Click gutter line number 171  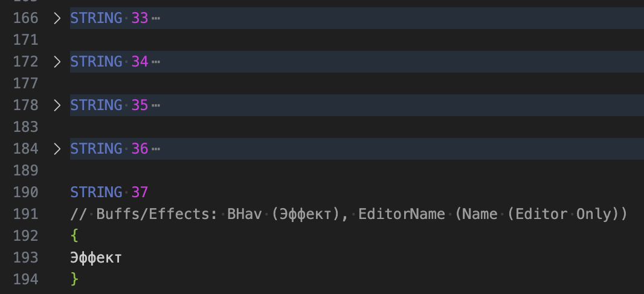point(25,40)
